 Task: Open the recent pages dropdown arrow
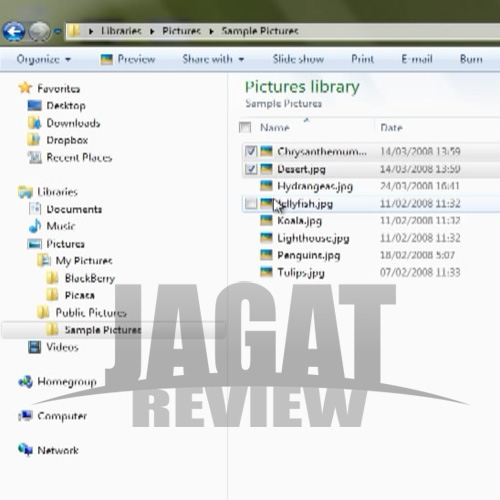pos(58,32)
